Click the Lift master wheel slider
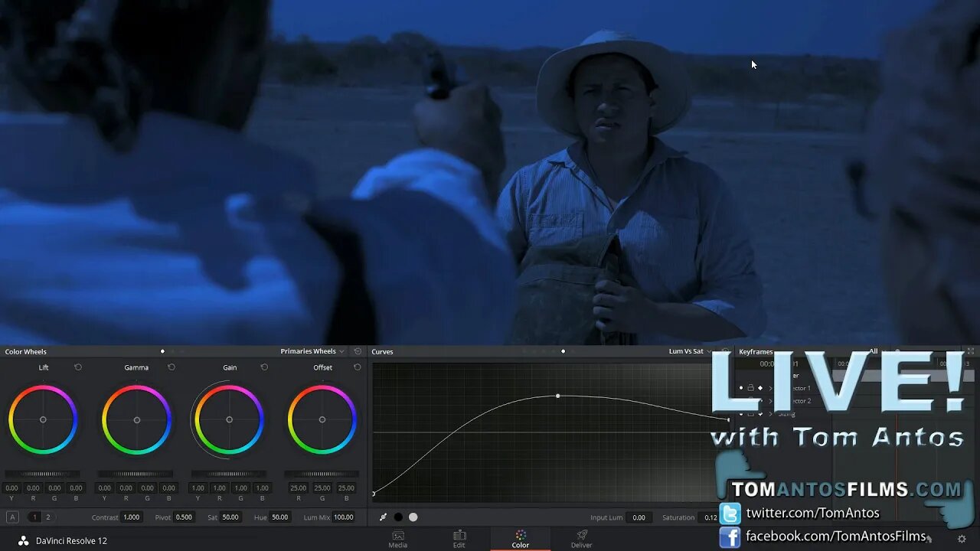The height and width of the screenshot is (551, 980). click(x=43, y=474)
